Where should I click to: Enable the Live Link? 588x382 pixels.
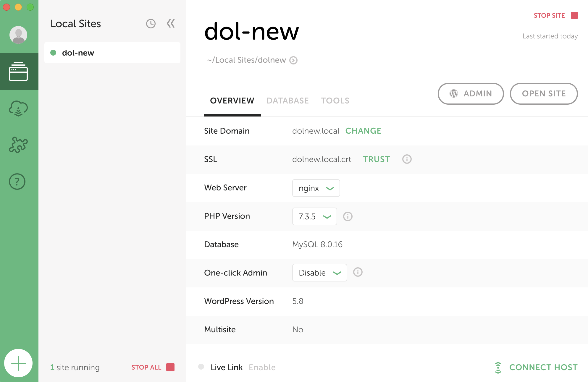pyautogui.click(x=262, y=368)
